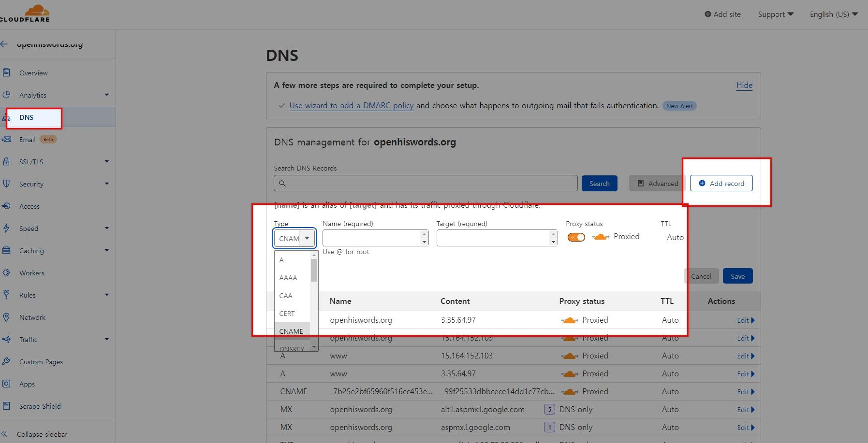Click the Access icon in sidebar
The height and width of the screenshot is (443, 868).
pos(6,206)
